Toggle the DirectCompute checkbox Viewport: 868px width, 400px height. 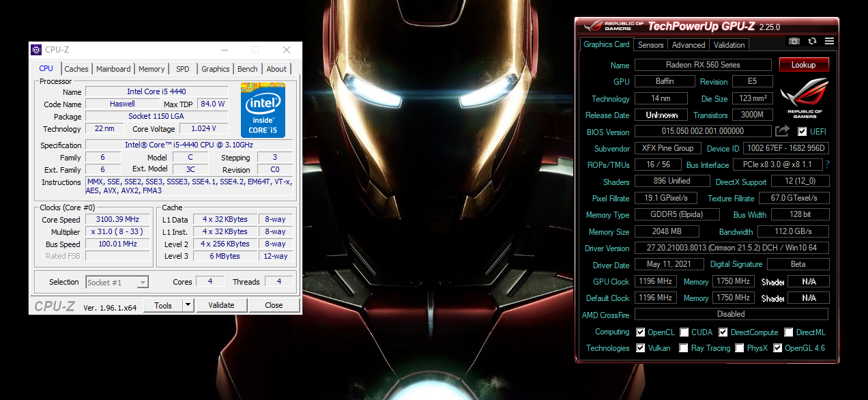point(723,332)
